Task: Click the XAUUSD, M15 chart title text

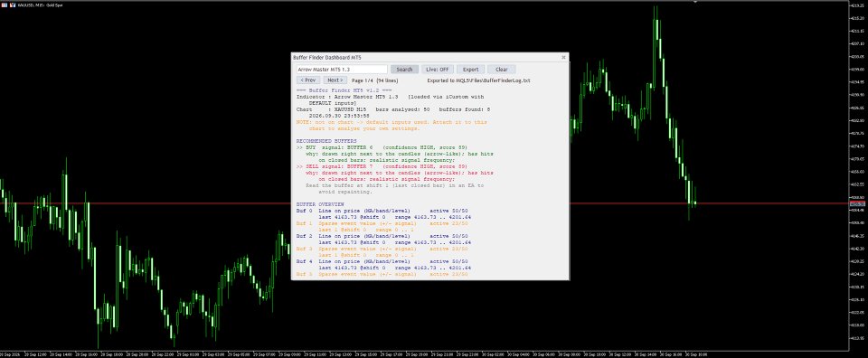Action: coord(40,5)
